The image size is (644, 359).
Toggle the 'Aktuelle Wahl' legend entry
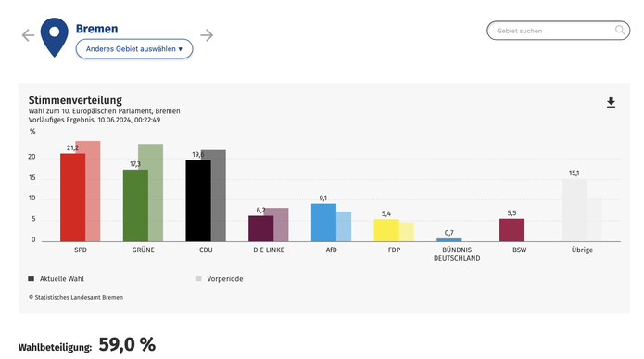tap(57, 279)
